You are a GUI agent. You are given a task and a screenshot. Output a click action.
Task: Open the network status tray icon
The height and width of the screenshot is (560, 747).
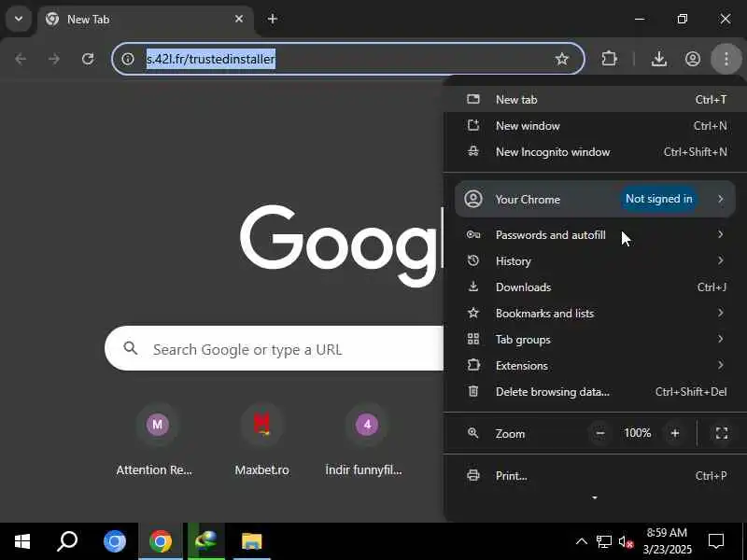[603, 541]
